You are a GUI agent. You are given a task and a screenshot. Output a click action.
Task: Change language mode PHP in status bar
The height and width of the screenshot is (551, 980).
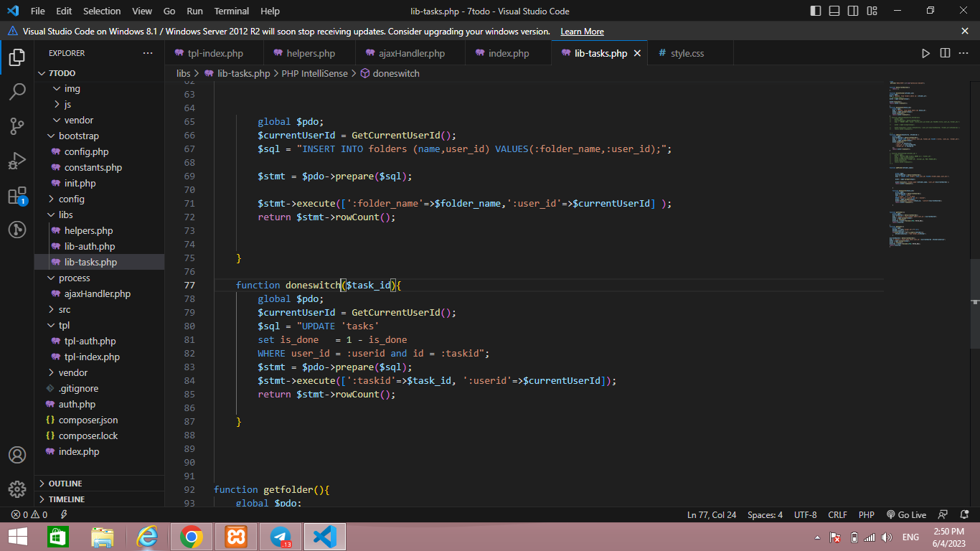click(867, 514)
